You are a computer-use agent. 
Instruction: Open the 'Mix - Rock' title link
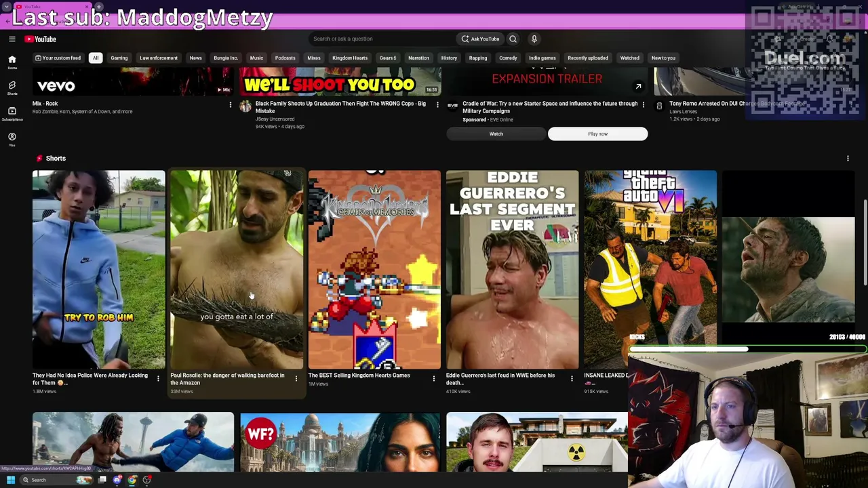[x=45, y=104]
